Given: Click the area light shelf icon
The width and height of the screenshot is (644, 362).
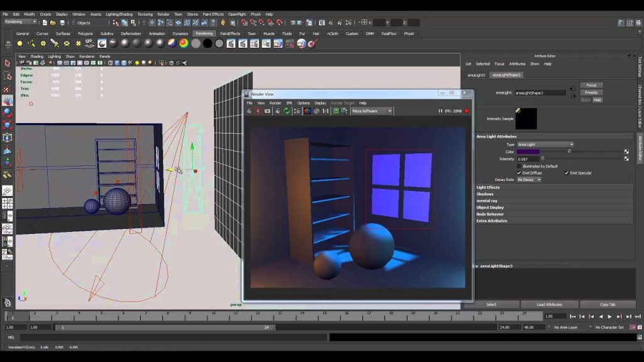Looking at the screenshot, I should coord(67,43).
